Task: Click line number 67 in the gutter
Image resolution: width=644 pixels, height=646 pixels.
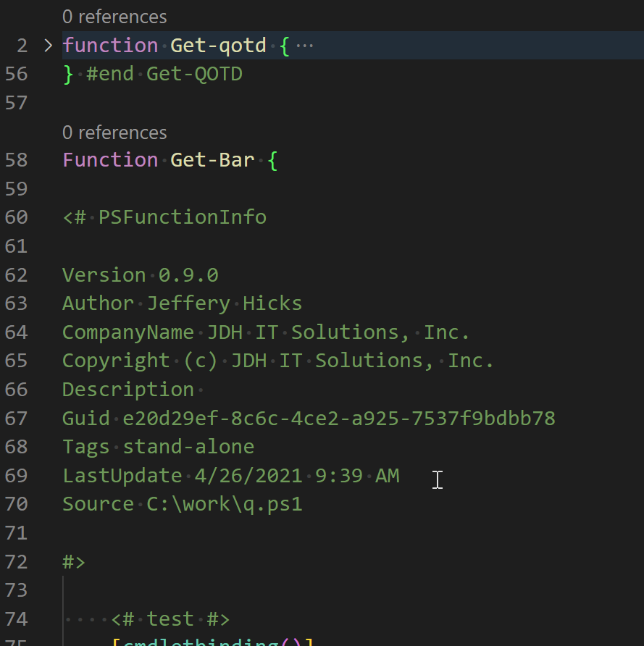Action: pos(16,418)
